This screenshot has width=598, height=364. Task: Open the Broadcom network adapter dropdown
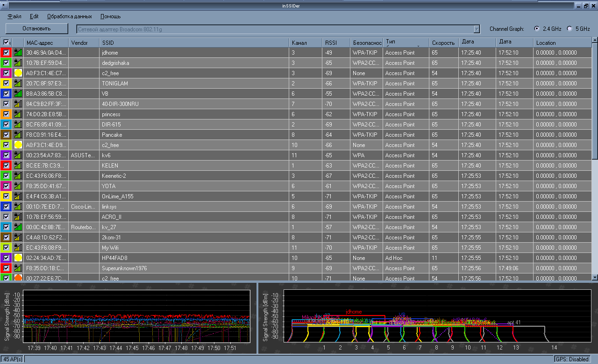click(477, 29)
